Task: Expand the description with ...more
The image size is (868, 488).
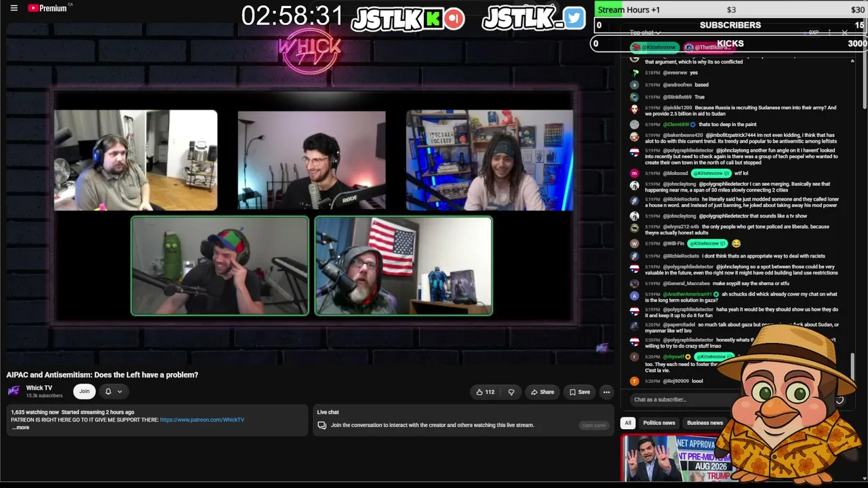Action: click(20, 428)
